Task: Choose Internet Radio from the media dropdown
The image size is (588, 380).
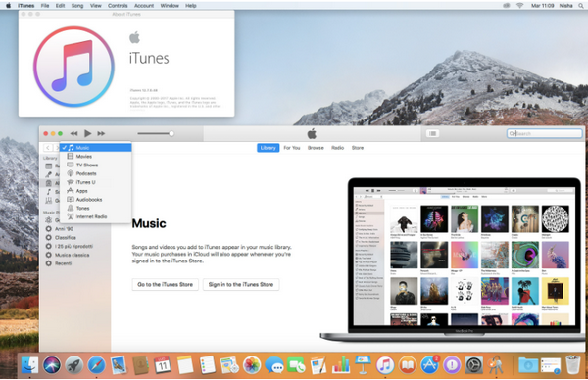Action: pos(96,216)
